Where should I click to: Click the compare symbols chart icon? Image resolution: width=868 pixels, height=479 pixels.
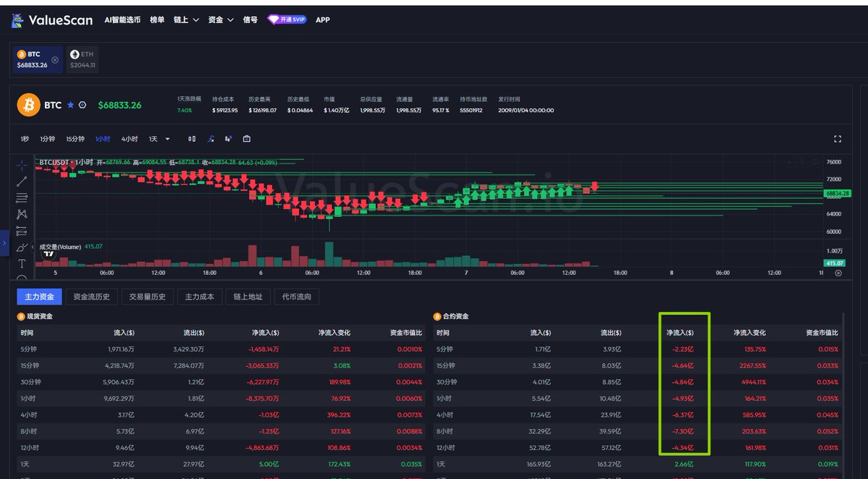pyautogui.click(x=228, y=139)
